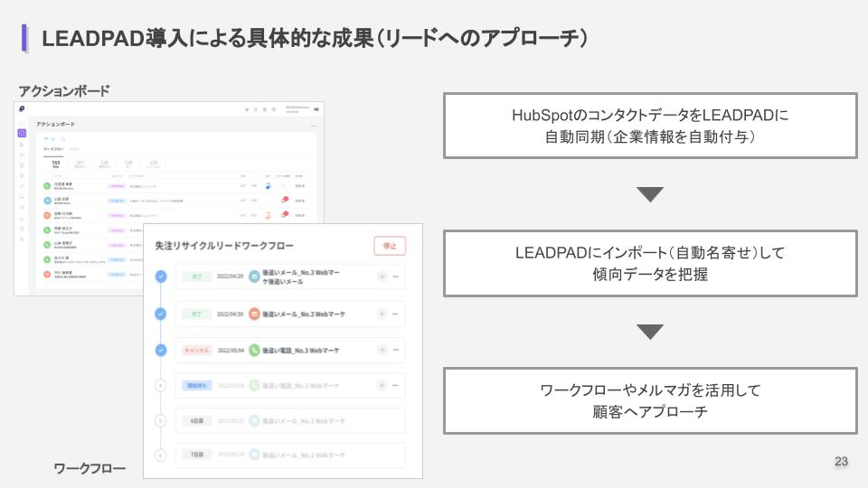Click the green 完了 badge dated 2022/04/29
This screenshot has width=868, height=488.
(196, 277)
